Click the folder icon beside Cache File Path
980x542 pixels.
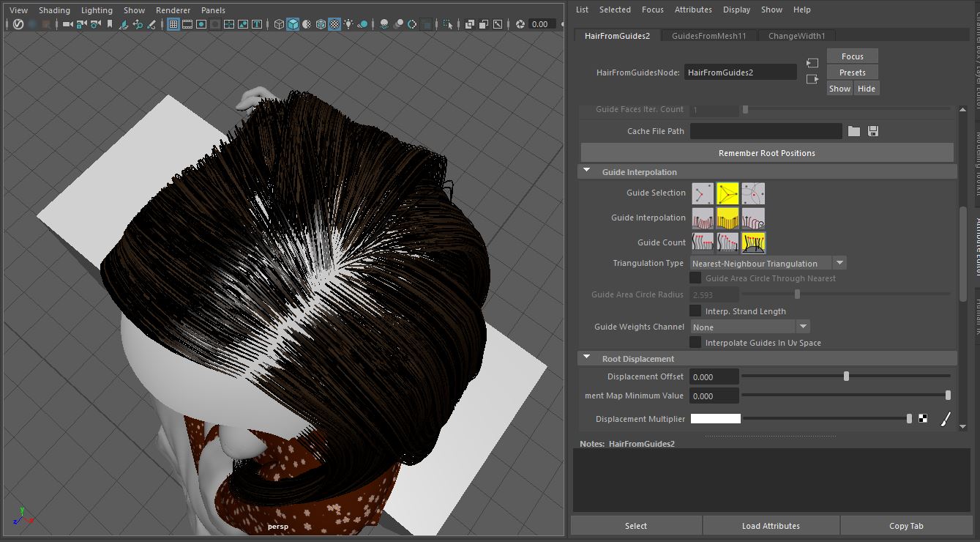point(854,131)
